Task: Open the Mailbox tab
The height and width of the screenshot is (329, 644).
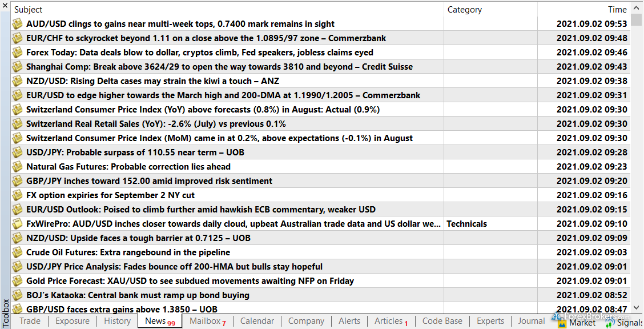Action: 205,321
